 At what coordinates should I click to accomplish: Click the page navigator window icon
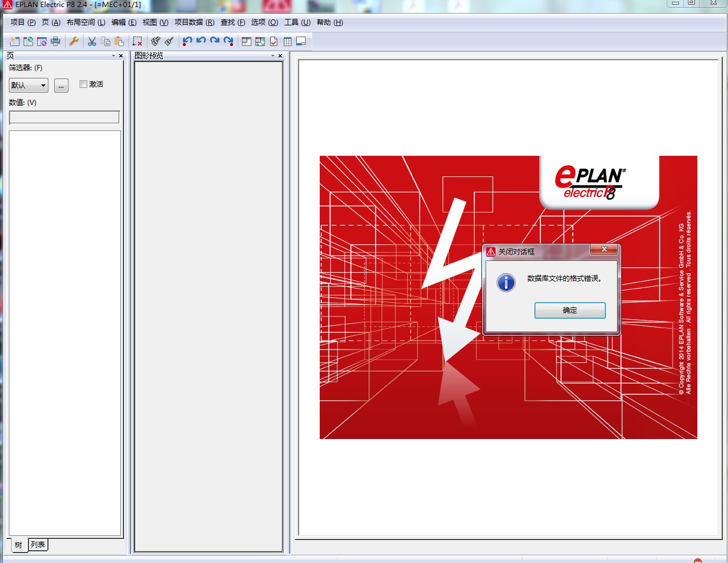(247, 41)
